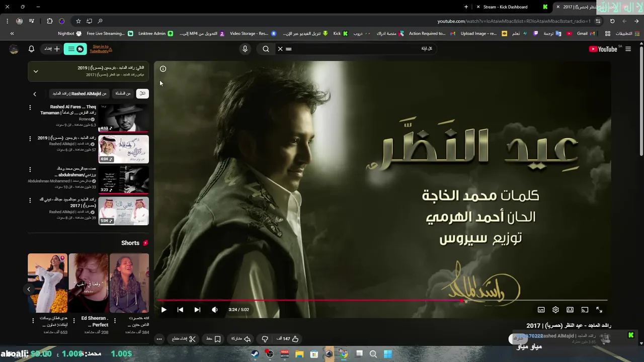The width and height of the screenshot is (644, 362).
Task: Mute the video volume
Action: [215, 310]
